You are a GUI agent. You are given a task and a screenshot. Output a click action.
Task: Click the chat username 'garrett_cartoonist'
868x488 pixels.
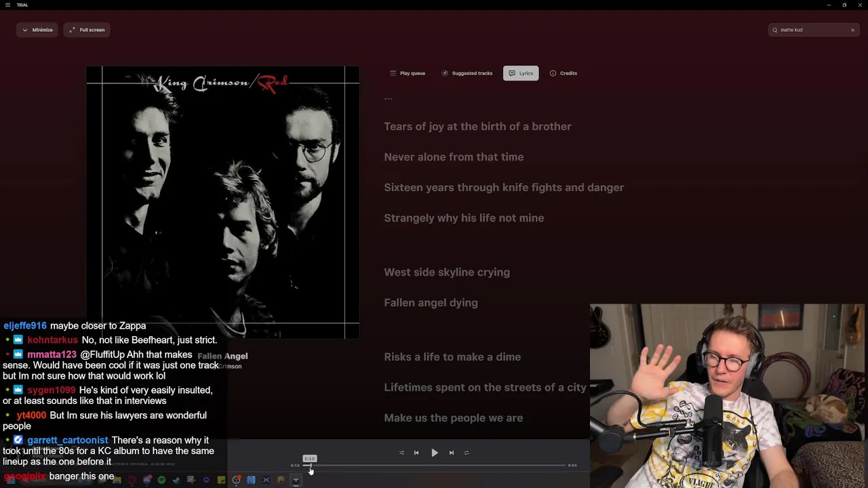point(67,440)
